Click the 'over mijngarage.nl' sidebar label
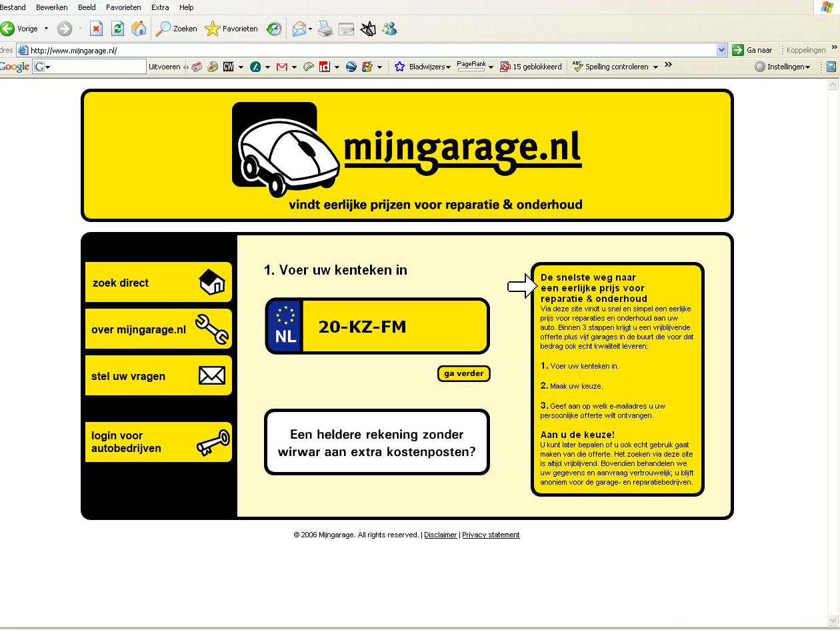 139,329
